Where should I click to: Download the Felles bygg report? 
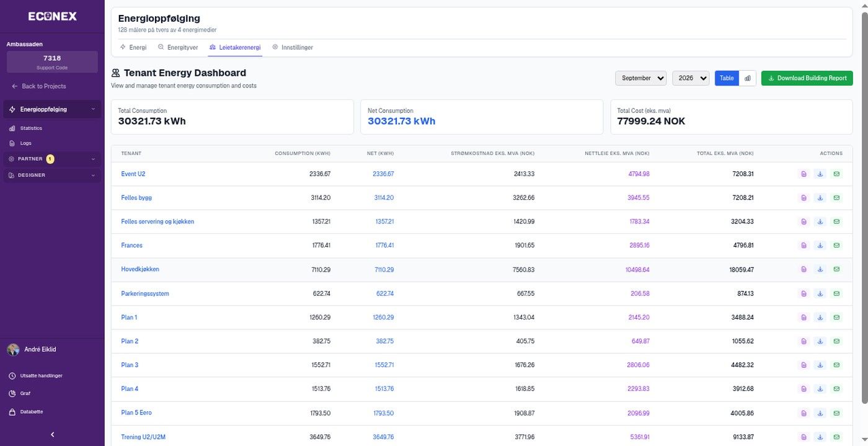coord(820,198)
